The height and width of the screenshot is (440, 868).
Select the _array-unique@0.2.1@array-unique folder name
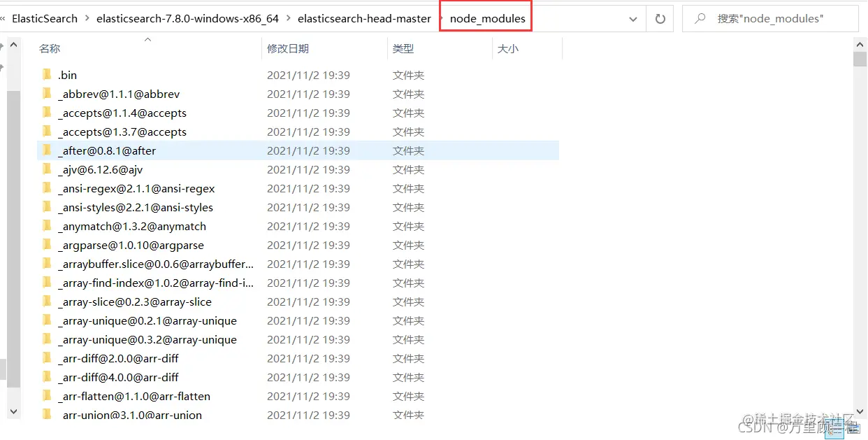(147, 320)
